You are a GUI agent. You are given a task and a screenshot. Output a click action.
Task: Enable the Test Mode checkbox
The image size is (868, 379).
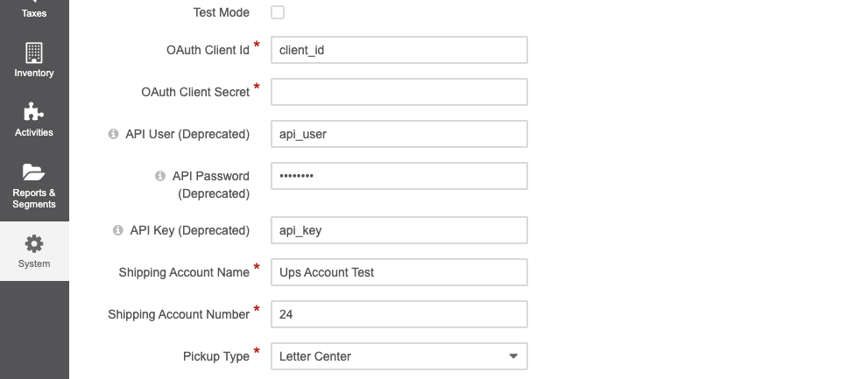[x=278, y=12]
